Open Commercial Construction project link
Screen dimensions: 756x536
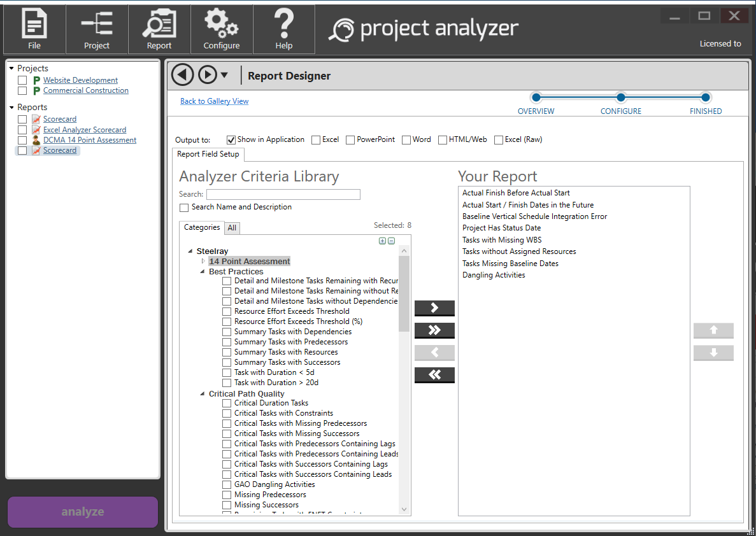pyautogui.click(x=86, y=90)
